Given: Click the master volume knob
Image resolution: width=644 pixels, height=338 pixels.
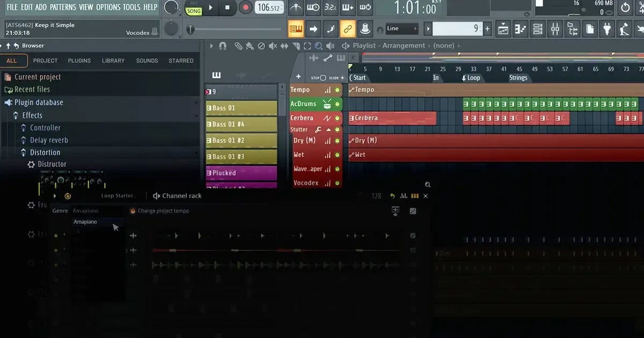Looking at the screenshot, I should point(172,8).
